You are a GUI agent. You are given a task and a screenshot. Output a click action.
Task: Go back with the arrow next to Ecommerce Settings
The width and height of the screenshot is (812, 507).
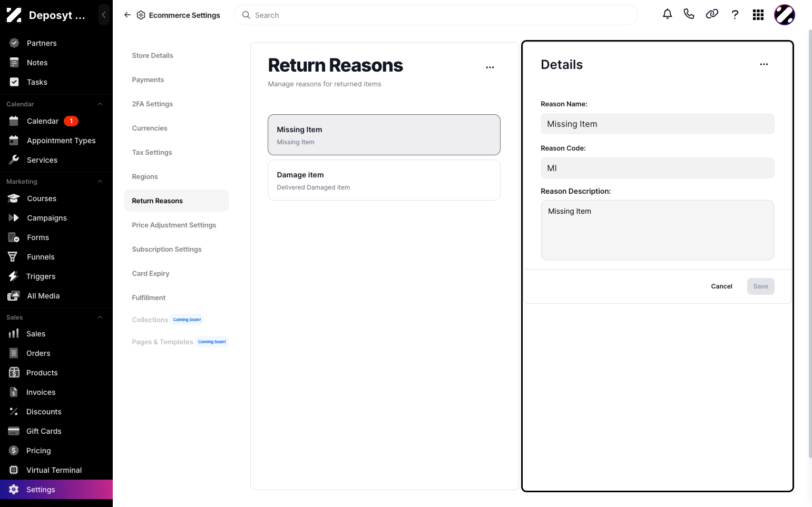(x=127, y=15)
